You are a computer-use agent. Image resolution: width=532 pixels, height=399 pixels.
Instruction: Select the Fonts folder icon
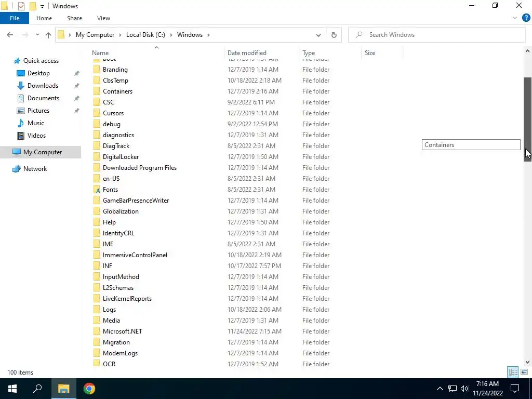97,190
